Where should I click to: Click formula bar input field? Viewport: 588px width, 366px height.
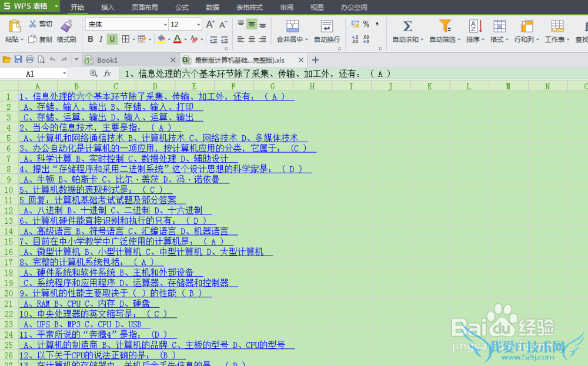click(x=353, y=73)
